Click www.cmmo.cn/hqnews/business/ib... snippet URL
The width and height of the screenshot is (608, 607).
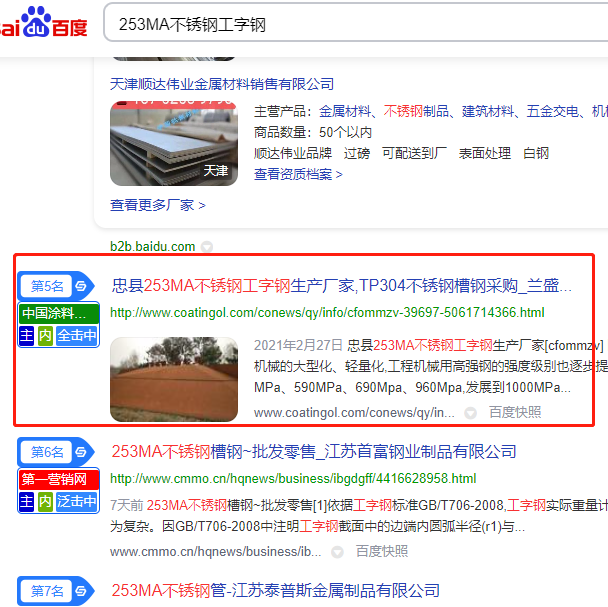(x=216, y=552)
